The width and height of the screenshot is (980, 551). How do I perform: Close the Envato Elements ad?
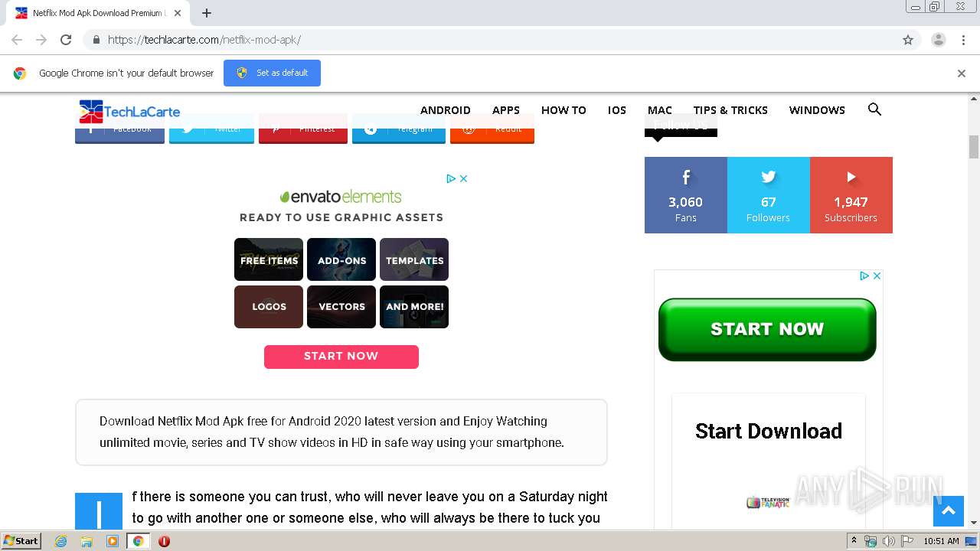(x=463, y=178)
